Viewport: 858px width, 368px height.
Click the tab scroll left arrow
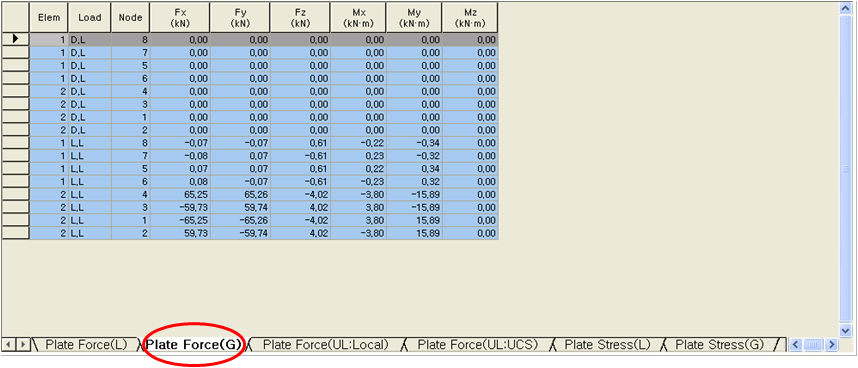tap(9, 344)
